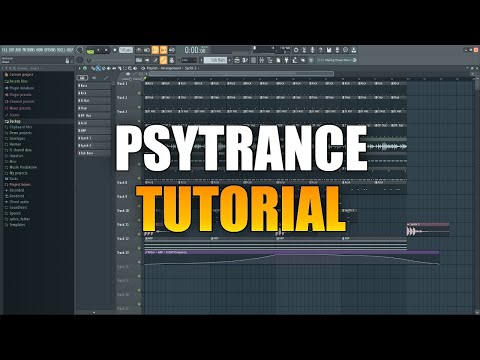Click the save project disk icon

[329, 50]
